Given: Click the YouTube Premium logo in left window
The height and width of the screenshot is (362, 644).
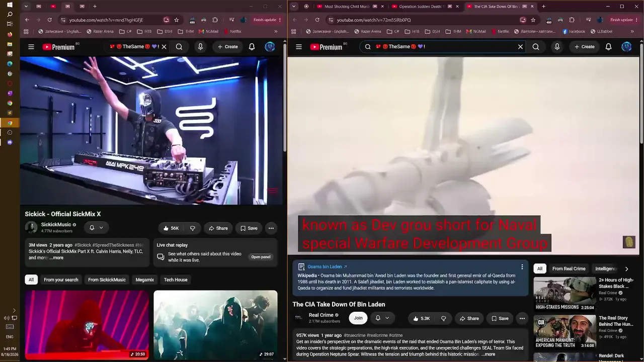Looking at the screenshot, I should (x=58, y=47).
